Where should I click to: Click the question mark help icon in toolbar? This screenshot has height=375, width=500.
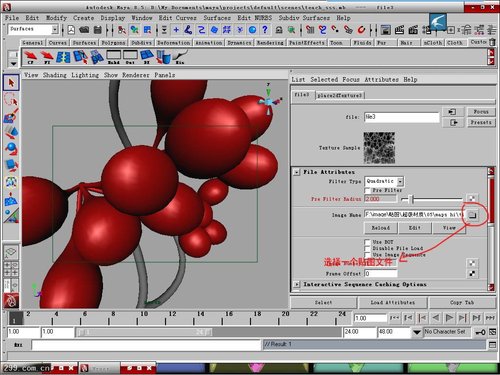265,30
